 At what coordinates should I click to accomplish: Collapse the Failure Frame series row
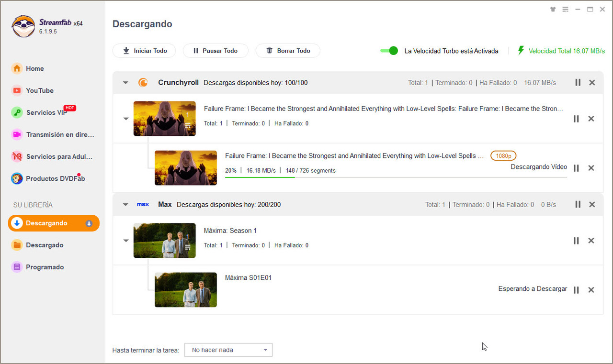tap(125, 119)
